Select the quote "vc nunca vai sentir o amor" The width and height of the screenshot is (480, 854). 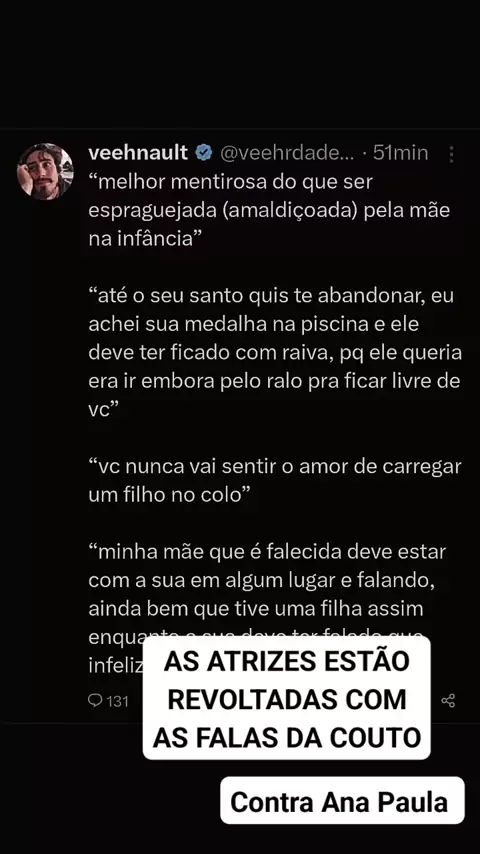(x=275, y=480)
